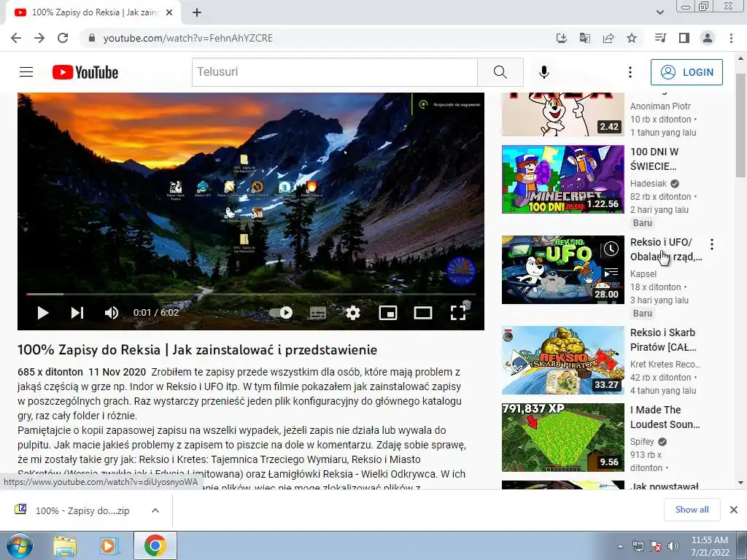Reload the current page
The image size is (747, 560).
(63, 38)
